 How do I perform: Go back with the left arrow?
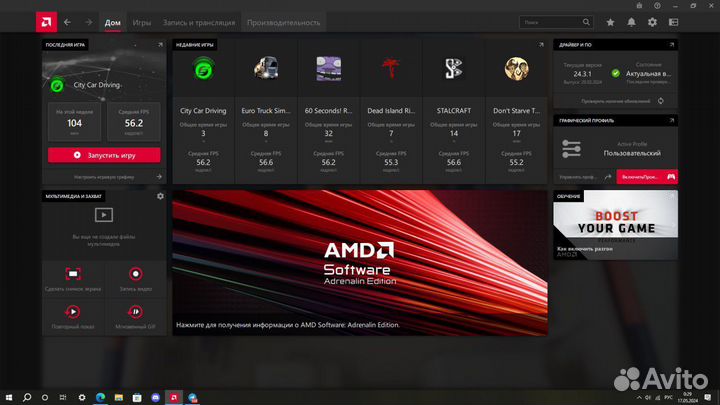[68, 22]
